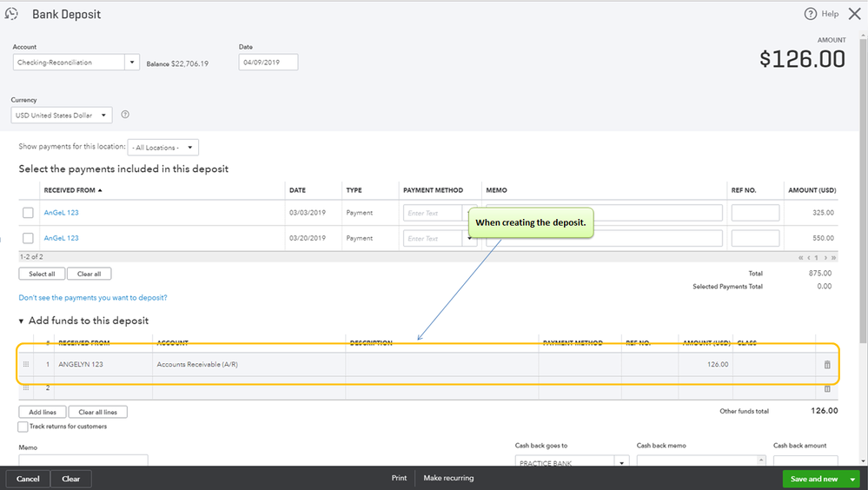Open the Checking-Reconciliation account dropdown

132,62
